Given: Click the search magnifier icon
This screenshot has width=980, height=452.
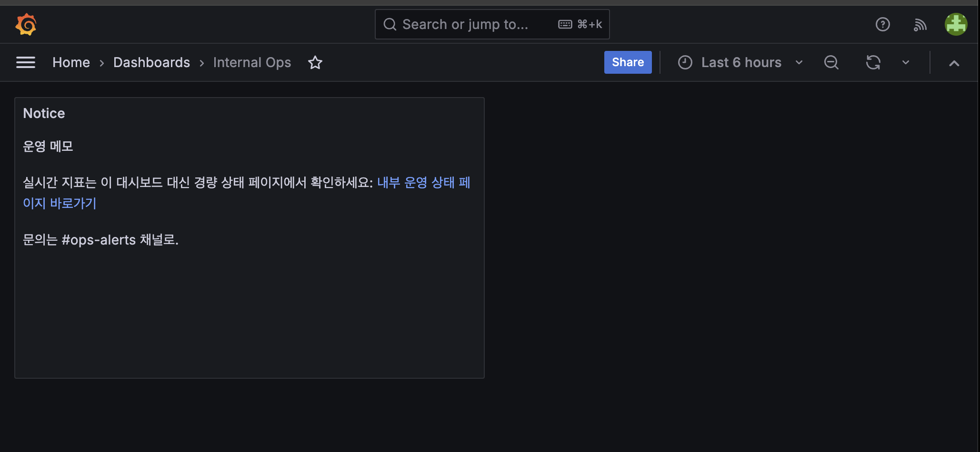Looking at the screenshot, I should pyautogui.click(x=390, y=24).
